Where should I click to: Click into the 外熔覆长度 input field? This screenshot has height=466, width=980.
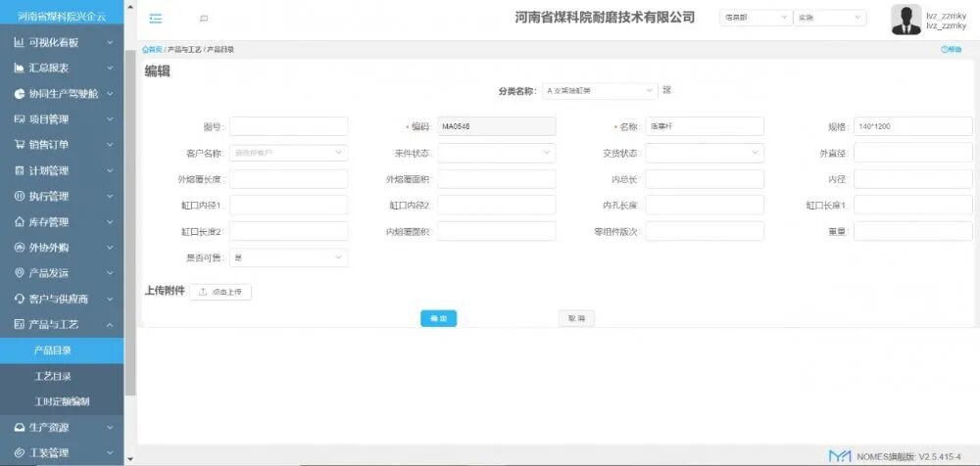click(289, 178)
